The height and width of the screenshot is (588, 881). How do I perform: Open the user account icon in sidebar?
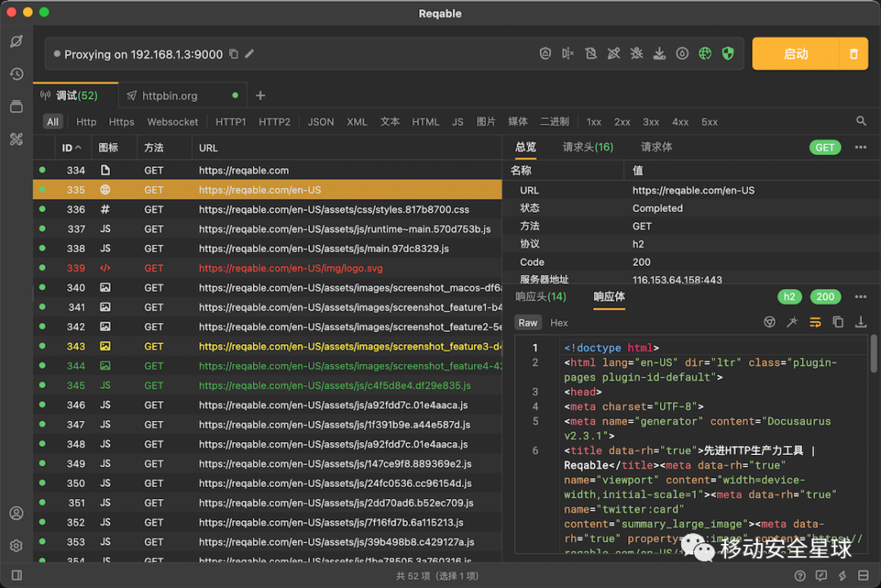point(16,513)
